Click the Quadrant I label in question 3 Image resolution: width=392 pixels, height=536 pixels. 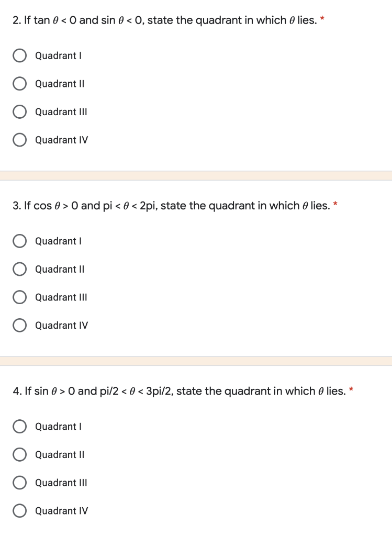tap(59, 241)
